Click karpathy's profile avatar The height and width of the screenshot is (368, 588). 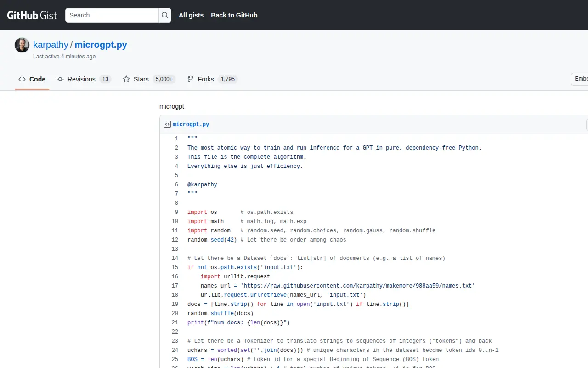(x=22, y=45)
